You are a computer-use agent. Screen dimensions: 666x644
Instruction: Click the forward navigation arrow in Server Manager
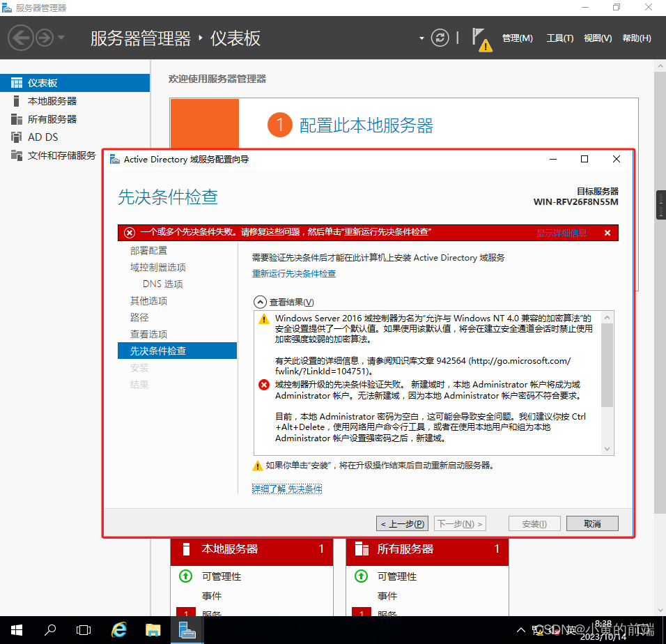45,38
